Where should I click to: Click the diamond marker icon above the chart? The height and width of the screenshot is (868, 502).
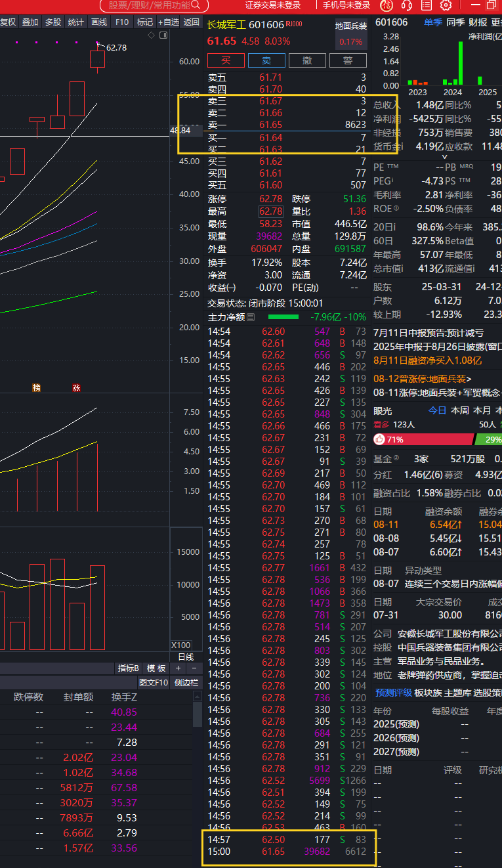151,35
